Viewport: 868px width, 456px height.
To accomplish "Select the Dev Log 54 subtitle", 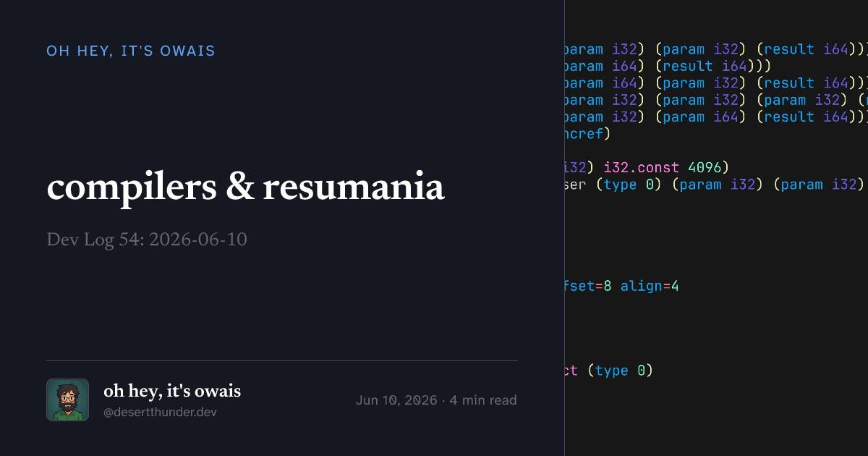I will (147, 240).
